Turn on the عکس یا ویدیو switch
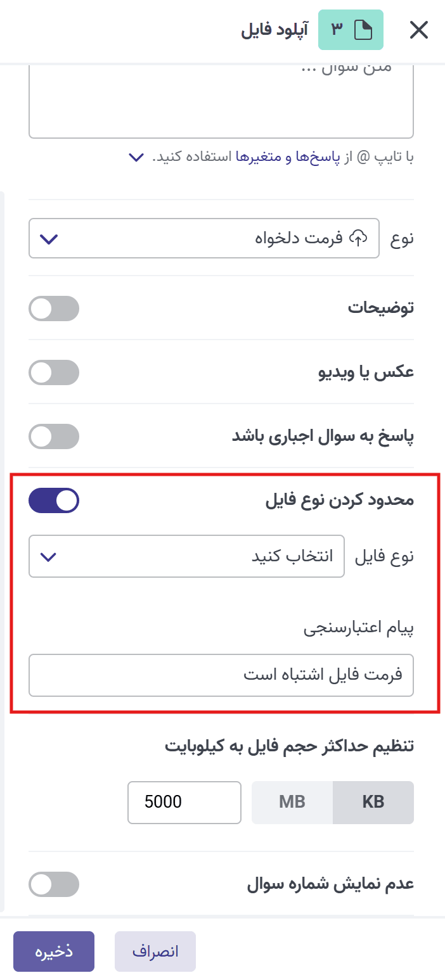 coord(54,372)
